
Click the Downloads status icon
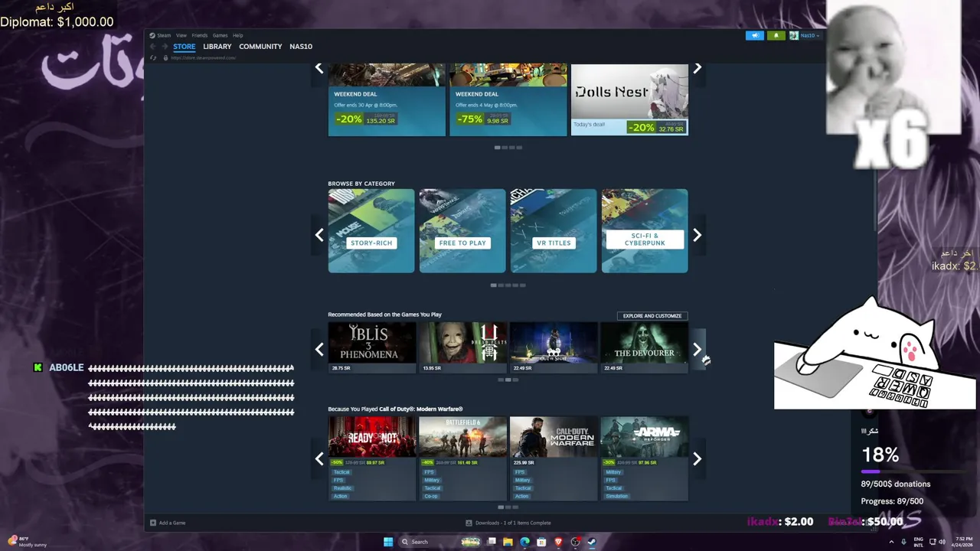(469, 523)
